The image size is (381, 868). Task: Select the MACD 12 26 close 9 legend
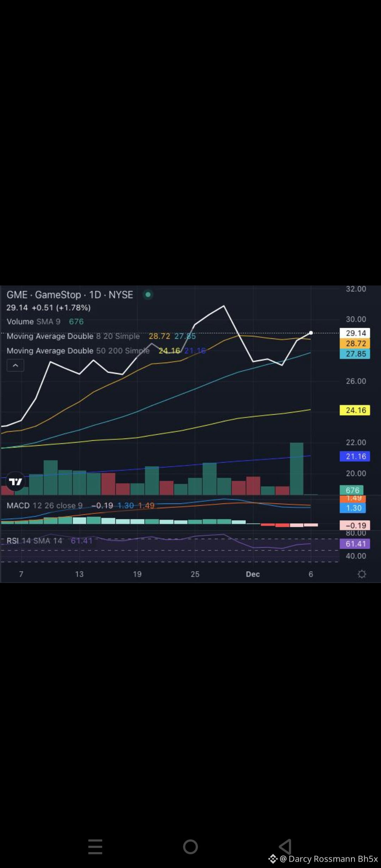coord(44,505)
